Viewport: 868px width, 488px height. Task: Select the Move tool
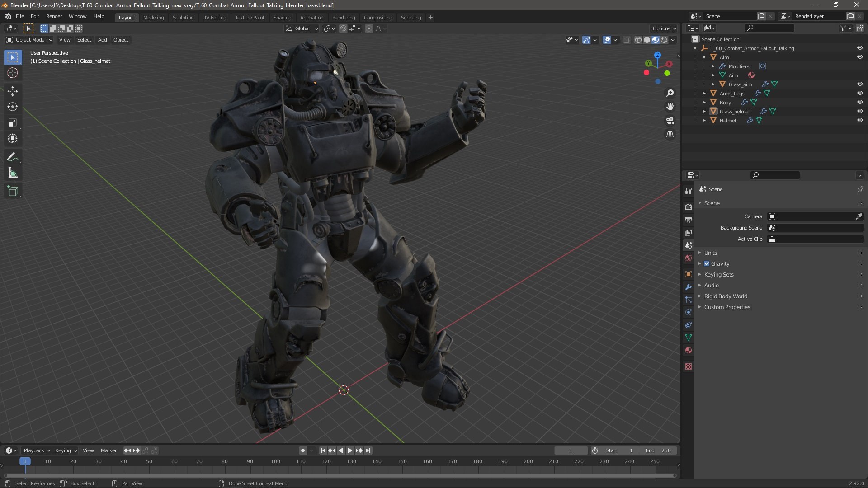13,91
